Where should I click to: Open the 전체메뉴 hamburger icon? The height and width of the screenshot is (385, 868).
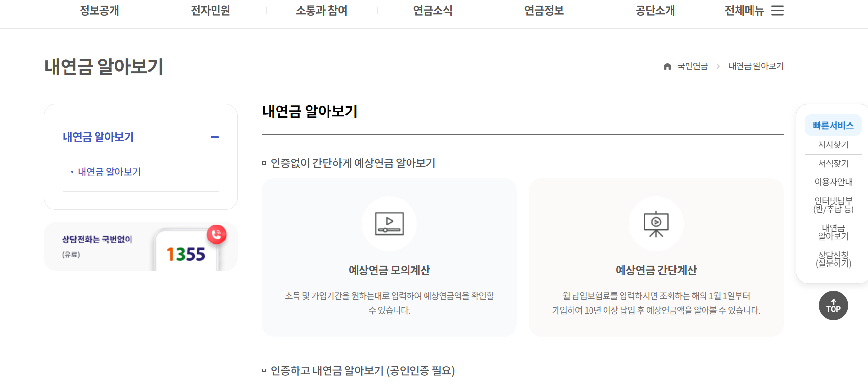(x=777, y=11)
